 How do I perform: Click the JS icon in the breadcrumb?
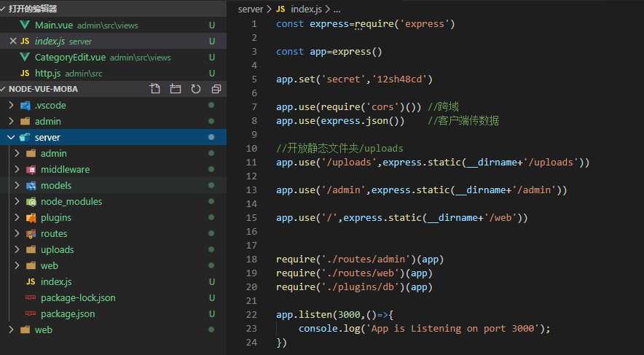[x=280, y=9]
